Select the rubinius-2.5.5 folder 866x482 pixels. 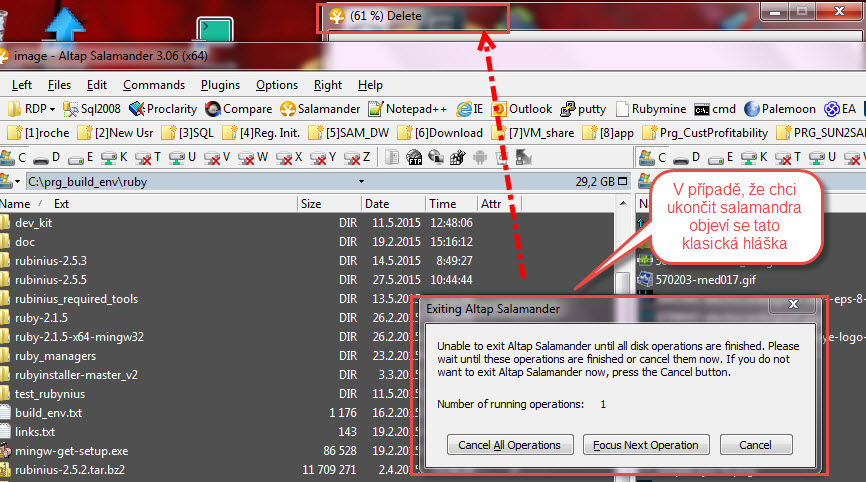(x=51, y=280)
